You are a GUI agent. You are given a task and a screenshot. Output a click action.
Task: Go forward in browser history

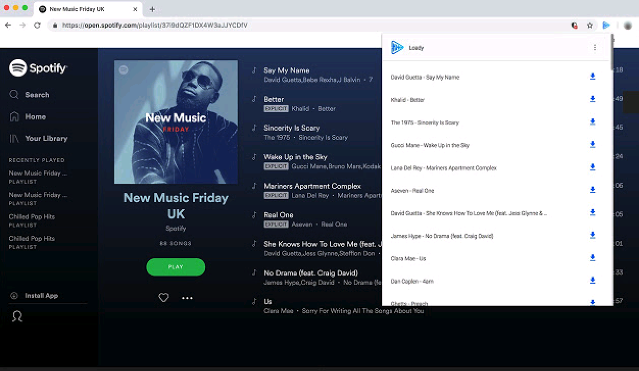[22, 25]
